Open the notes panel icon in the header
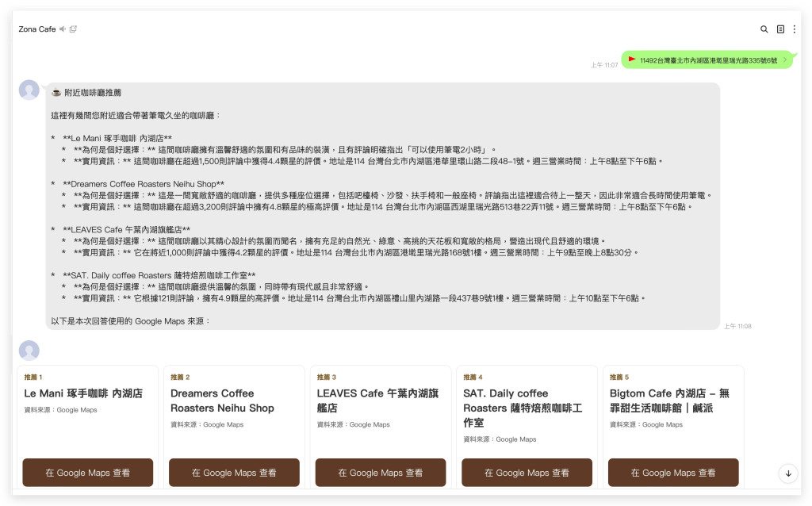Image resolution: width=812 pixels, height=506 pixels. (x=780, y=29)
